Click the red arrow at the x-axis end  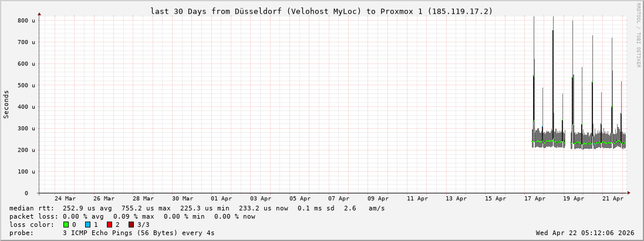pyautogui.click(x=628, y=193)
